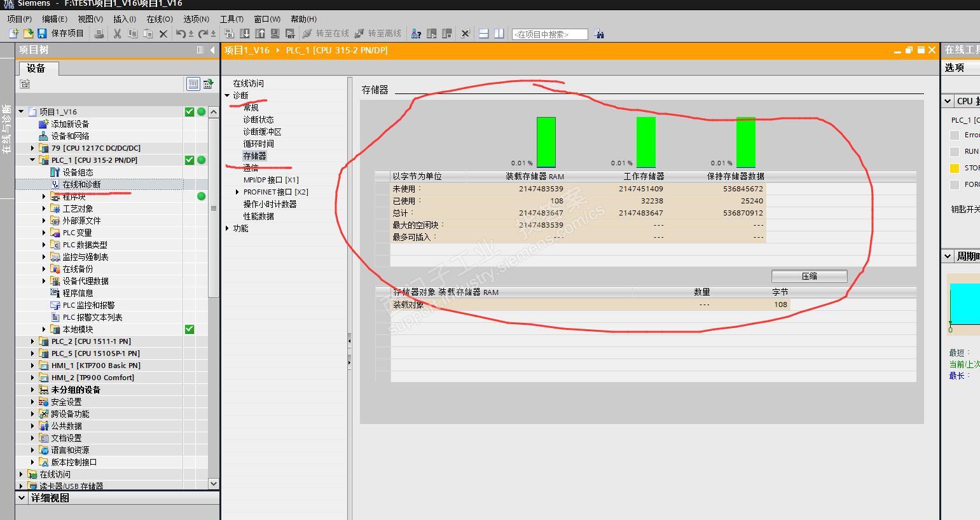
Task: Click the Compile toolbar icon
Action: (230, 34)
